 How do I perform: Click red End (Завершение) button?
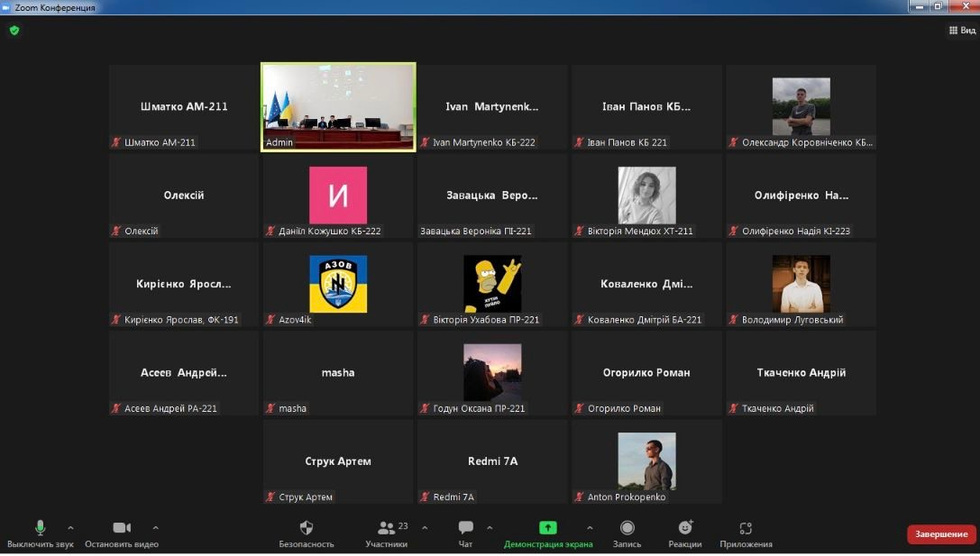pyautogui.click(x=941, y=534)
